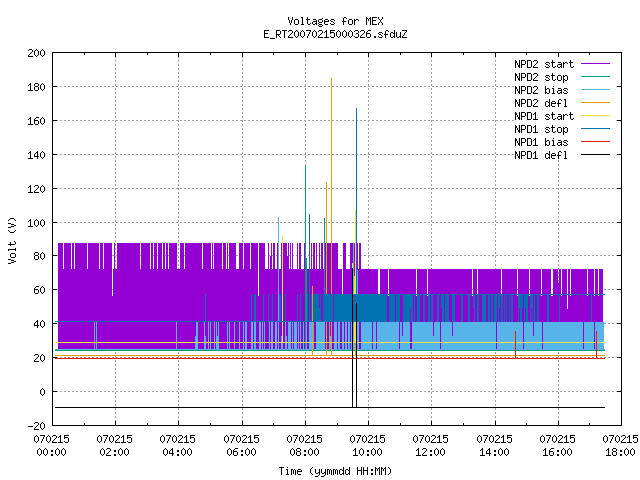Click the y-axis tick label 160

pos(36,121)
